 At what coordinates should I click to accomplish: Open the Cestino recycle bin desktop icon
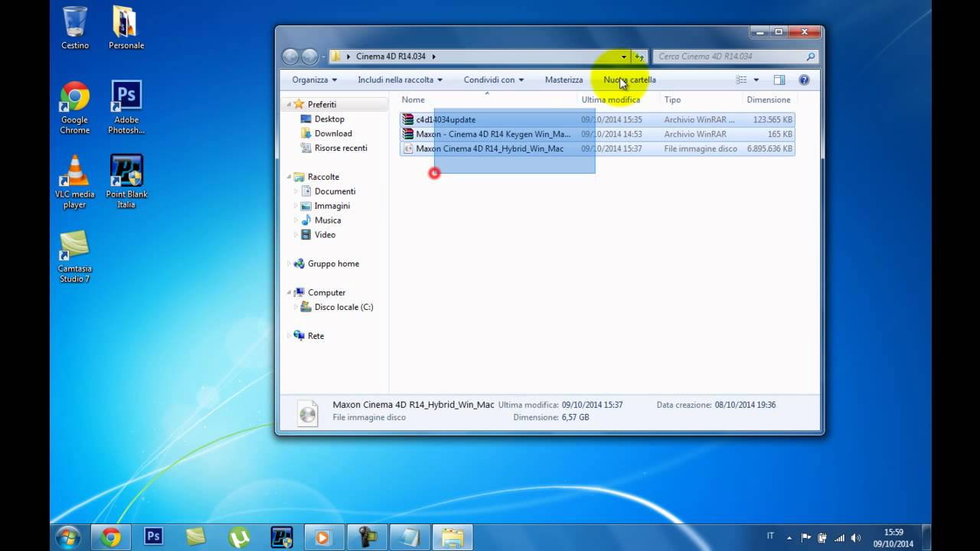point(75,28)
